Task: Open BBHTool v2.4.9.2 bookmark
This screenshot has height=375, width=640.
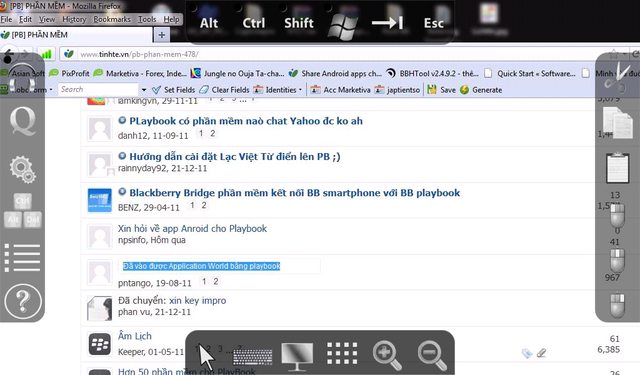Action: 432,73
